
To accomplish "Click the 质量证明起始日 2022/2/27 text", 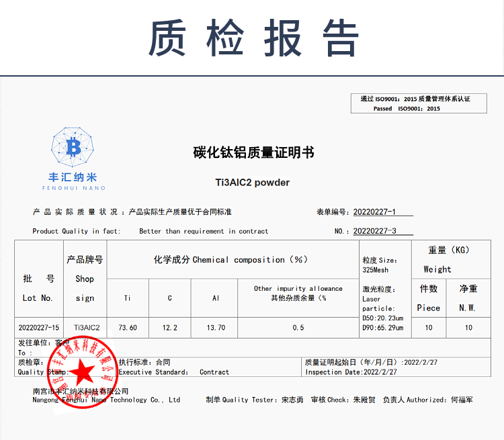I will coord(371,362).
